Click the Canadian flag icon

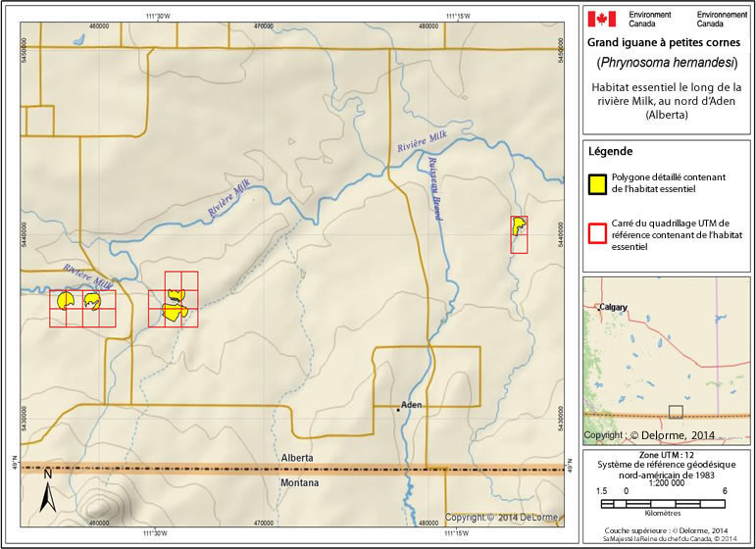point(601,19)
